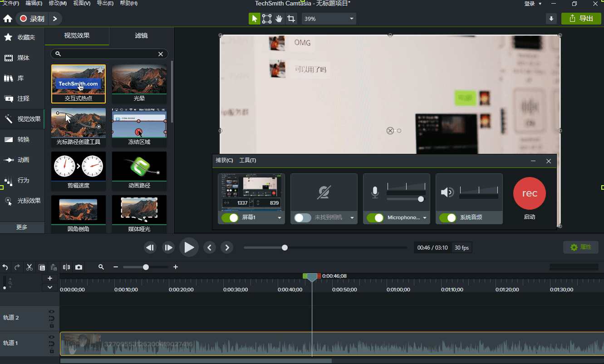Image resolution: width=604 pixels, height=364 pixels.
Task: Click the 导出 button at top right
Action: point(581,19)
